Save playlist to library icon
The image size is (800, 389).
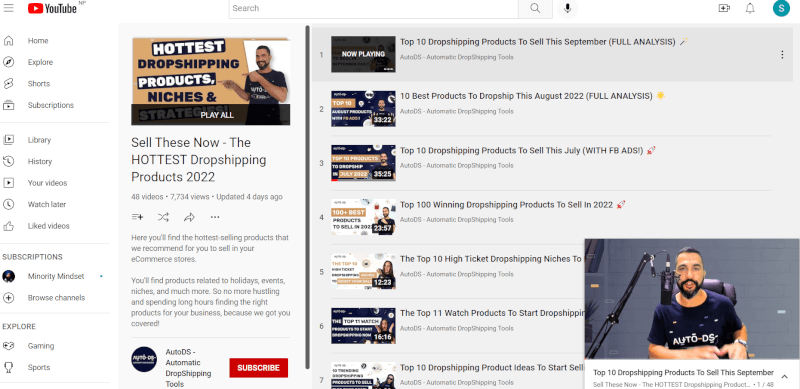[137, 217]
